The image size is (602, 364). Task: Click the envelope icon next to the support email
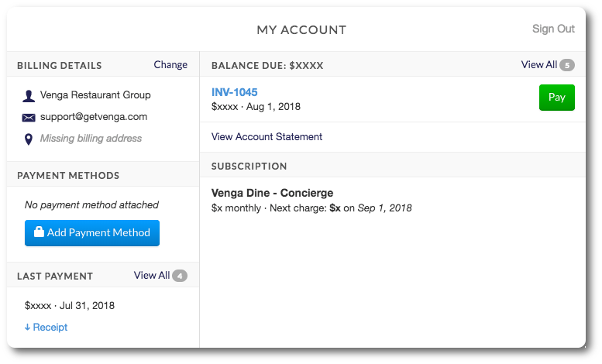pos(29,118)
